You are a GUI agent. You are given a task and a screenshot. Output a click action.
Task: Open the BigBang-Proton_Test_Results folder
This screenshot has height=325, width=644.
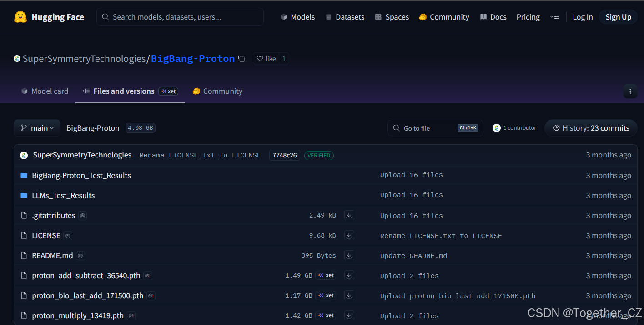(81, 175)
